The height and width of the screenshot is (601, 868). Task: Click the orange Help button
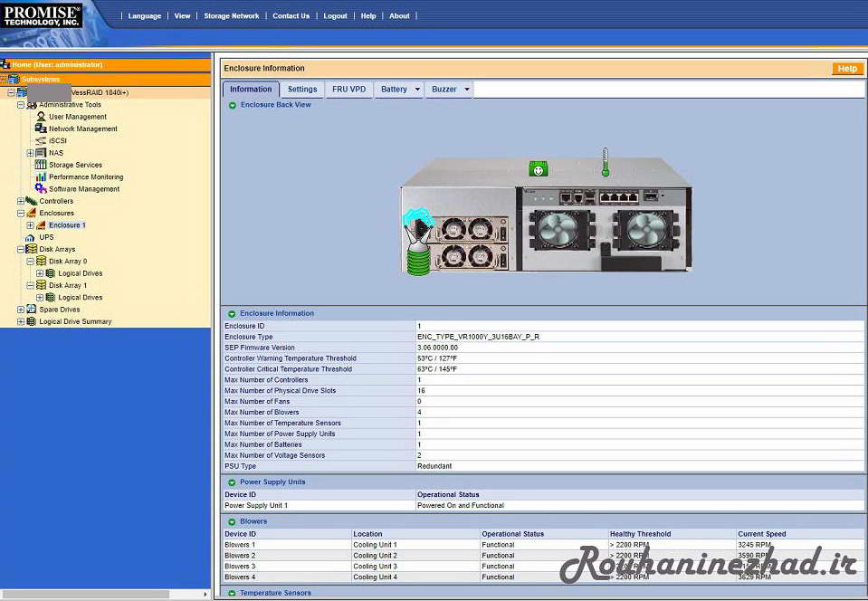click(x=847, y=69)
